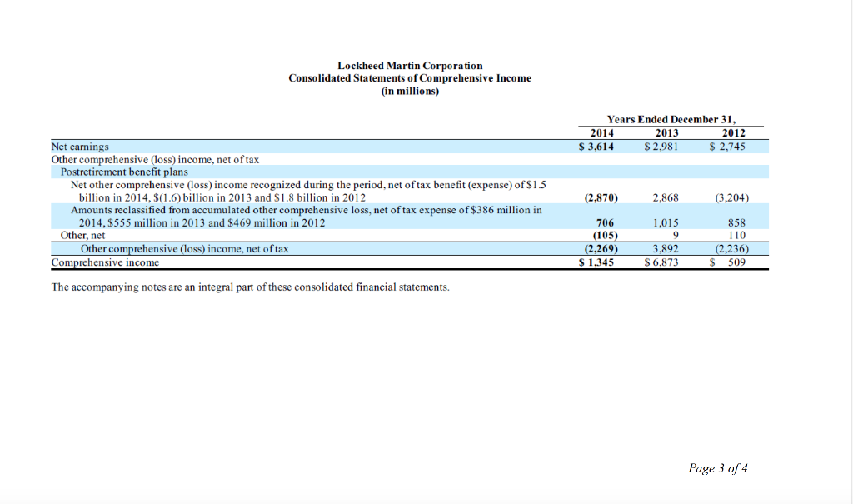Select the value $ 3,614

pos(595,146)
